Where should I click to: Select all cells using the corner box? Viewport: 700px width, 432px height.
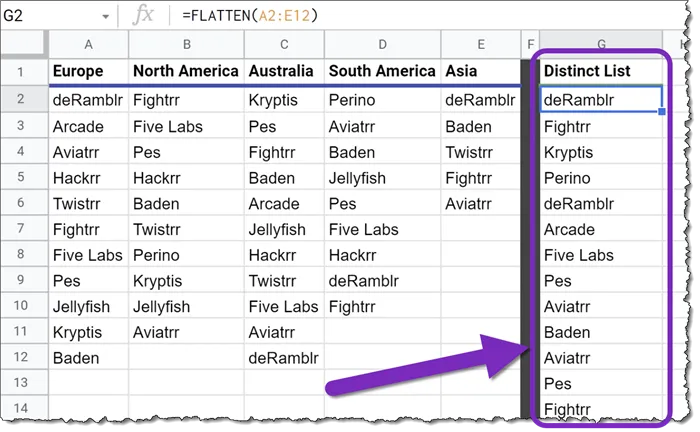24,45
